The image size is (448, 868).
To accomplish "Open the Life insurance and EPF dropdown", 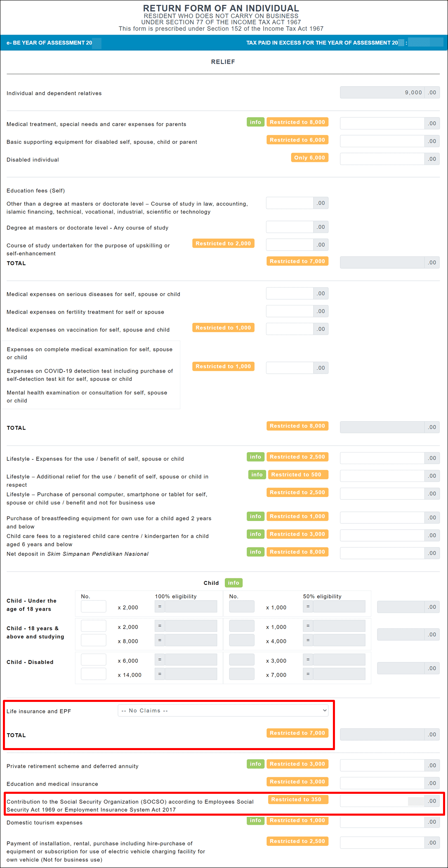I will [223, 711].
